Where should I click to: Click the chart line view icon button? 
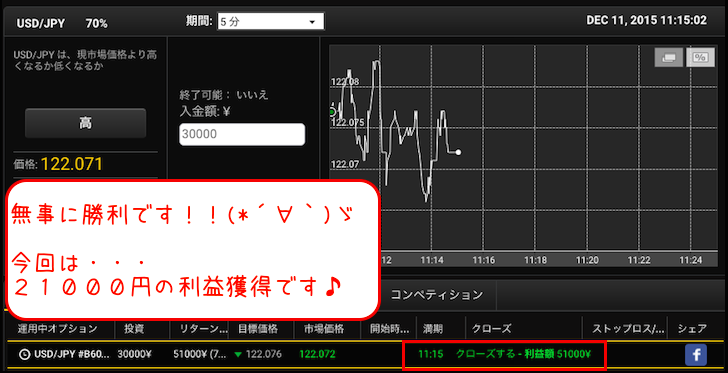(669, 58)
